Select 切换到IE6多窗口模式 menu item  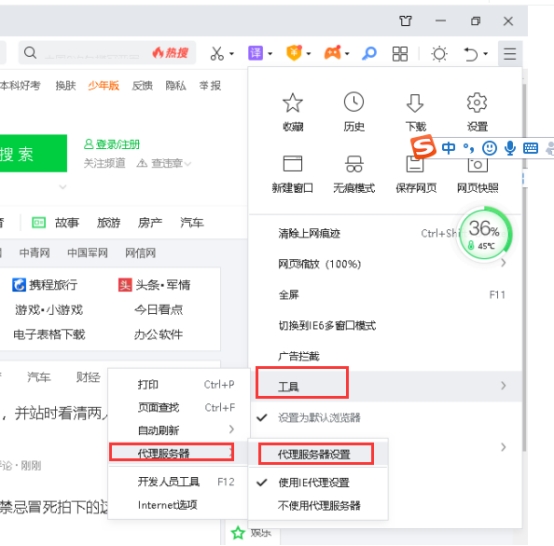[385, 325]
